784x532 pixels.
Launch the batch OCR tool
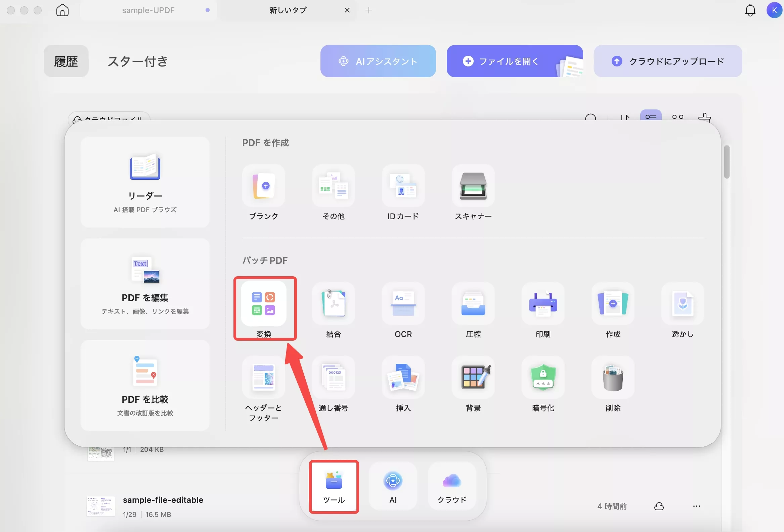[403, 304]
